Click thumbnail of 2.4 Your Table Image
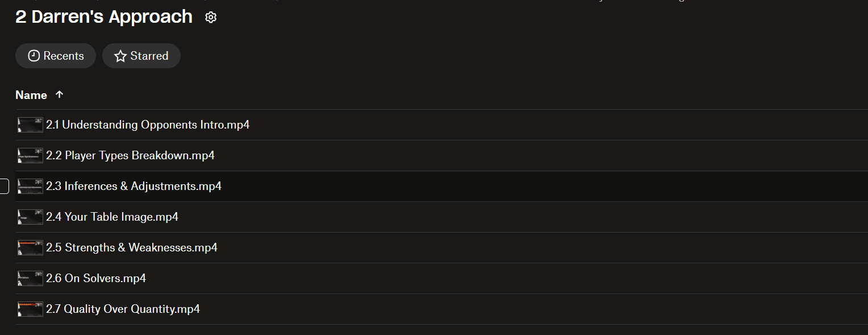The image size is (868, 335). click(x=30, y=217)
